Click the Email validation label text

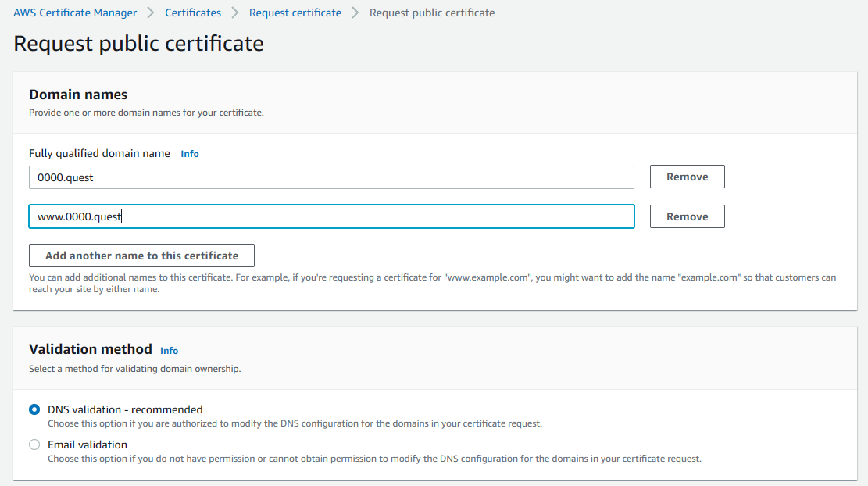(86, 444)
